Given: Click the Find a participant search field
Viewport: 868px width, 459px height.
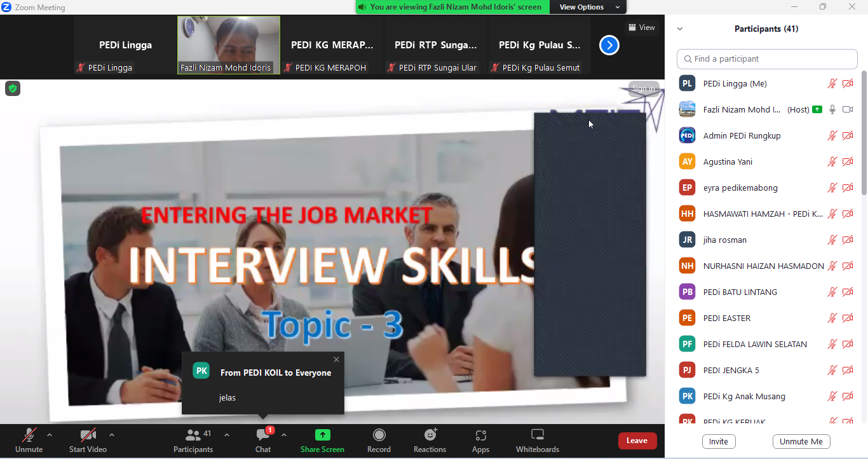Looking at the screenshot, I should pos(767,59).
